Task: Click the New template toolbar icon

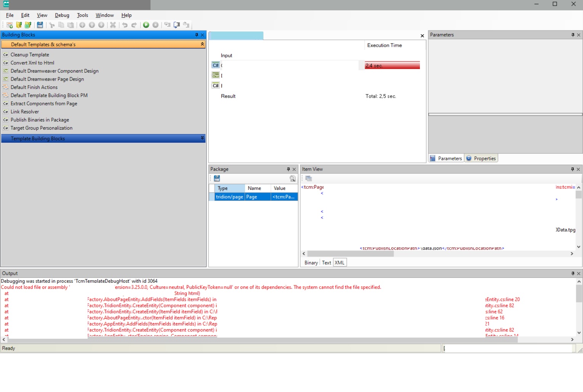Action: [10, 25]
